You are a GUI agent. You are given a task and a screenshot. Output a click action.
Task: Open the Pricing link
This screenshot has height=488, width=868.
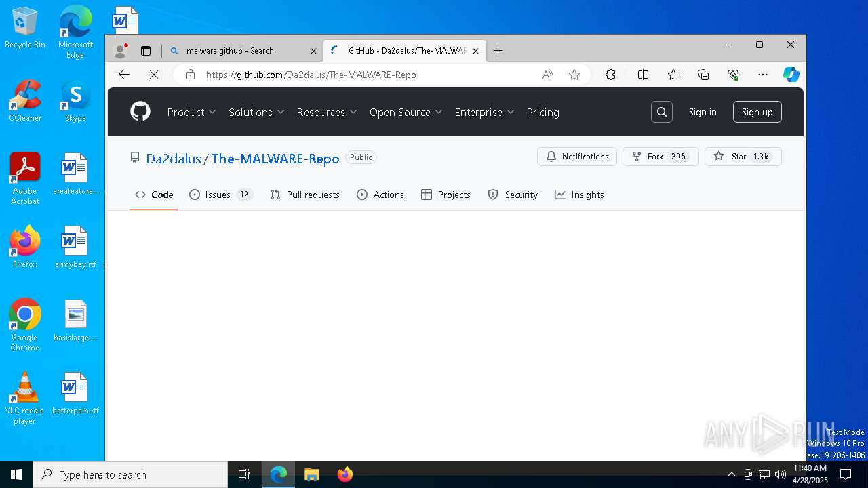pos(542,112)
